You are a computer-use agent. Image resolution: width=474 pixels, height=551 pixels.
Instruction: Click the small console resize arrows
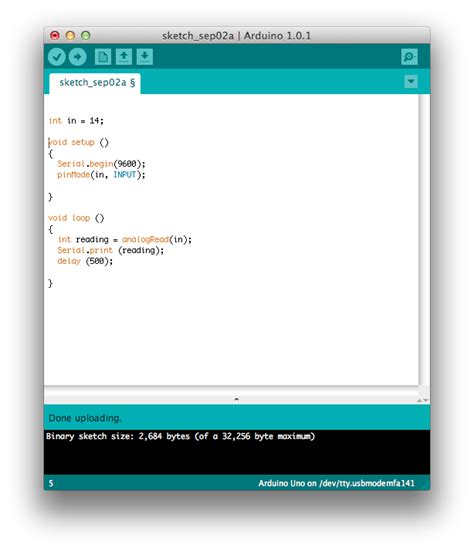422,400
